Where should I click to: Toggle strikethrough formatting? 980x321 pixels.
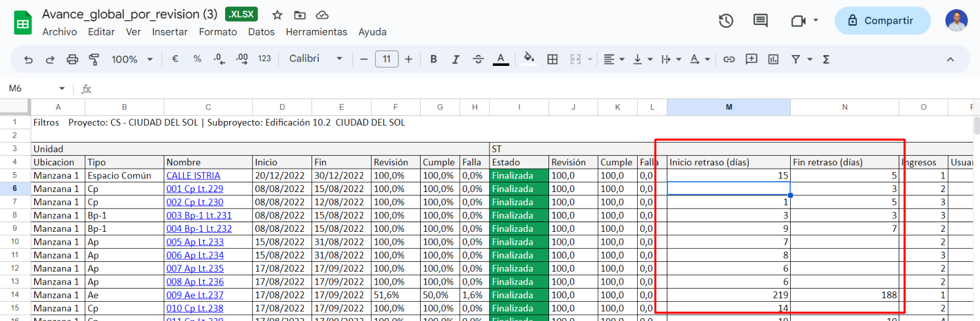click(x=478, y=59)
